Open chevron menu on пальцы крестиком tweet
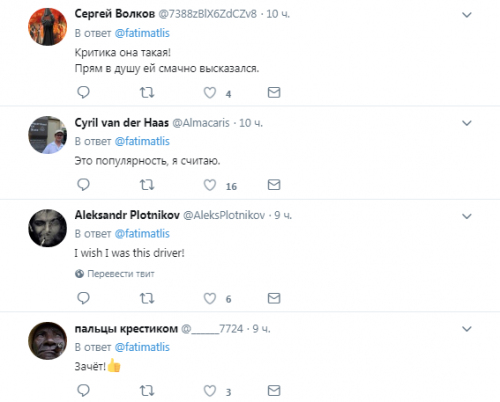The image size is (500, 402). [467, 329]
